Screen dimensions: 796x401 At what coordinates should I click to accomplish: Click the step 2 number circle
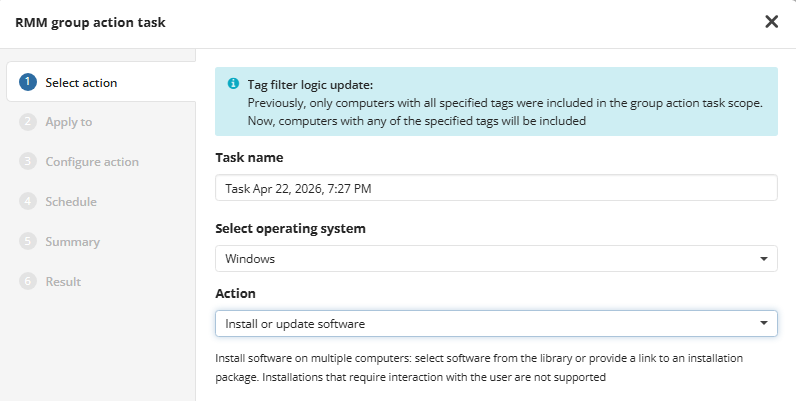28,122
